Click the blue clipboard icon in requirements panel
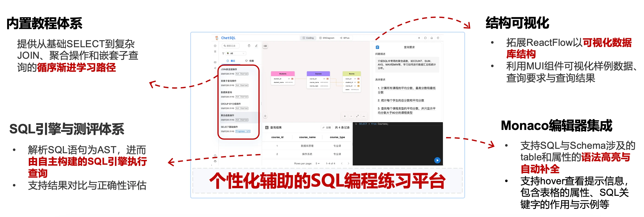 point(378,47)
